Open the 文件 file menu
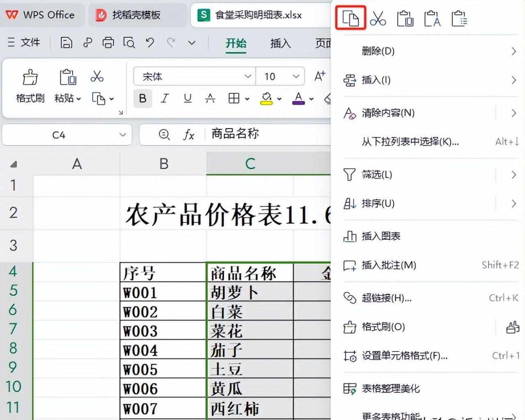This screenshot has width=525, height=420. click(24, 42)
